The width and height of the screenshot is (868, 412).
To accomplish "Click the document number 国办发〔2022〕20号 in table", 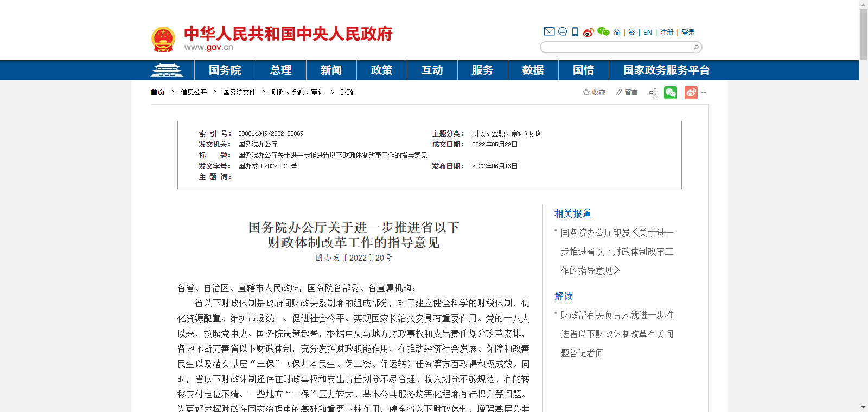I will pos(267,166).
